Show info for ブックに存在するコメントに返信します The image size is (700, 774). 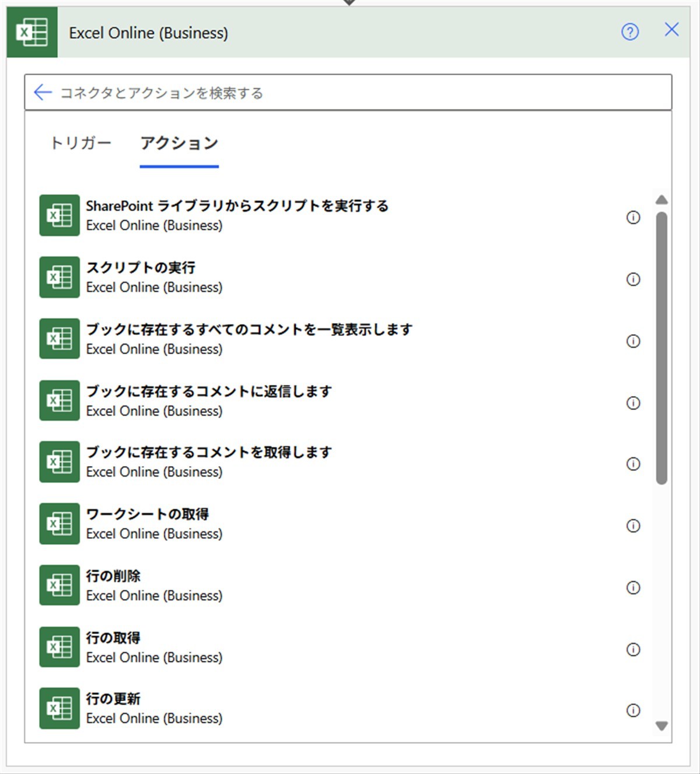click(x=633, y=402)
